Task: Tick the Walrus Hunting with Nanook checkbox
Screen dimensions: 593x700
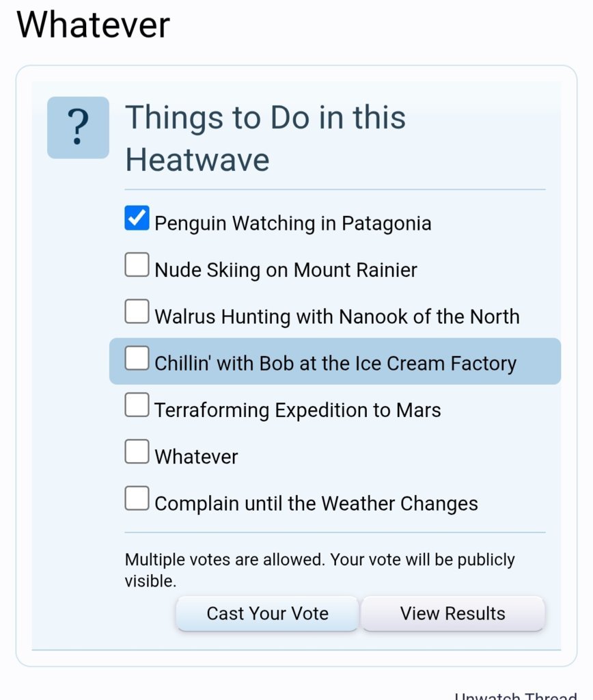Action: point(137,311)
